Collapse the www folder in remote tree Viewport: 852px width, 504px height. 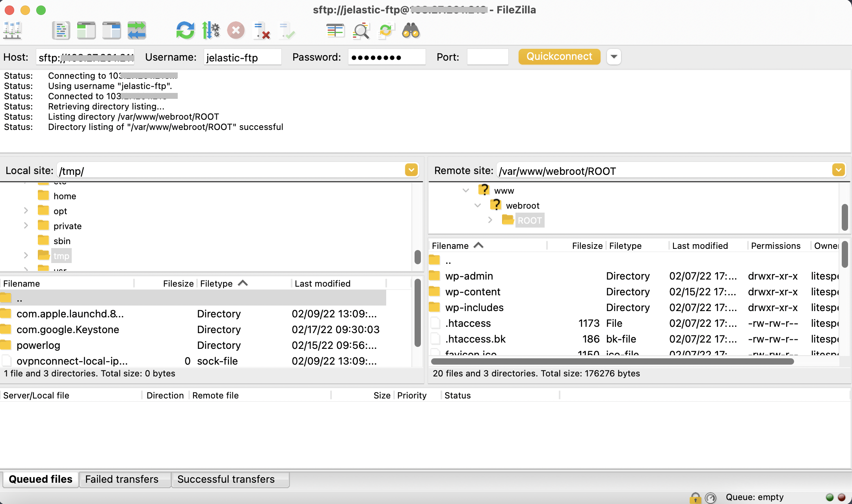coord(466,191)
